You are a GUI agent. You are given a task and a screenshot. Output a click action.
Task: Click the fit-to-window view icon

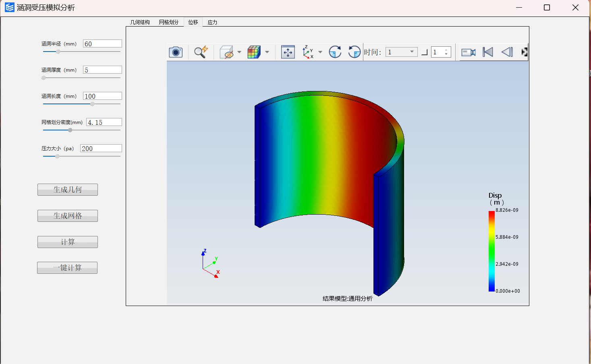tap(288, 52)
